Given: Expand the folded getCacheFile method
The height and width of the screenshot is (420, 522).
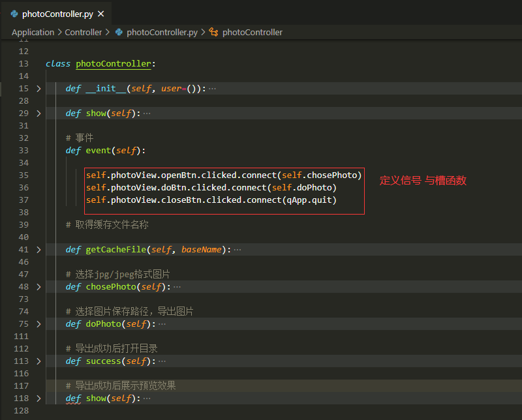Looking at the screenshot, I should [38, 250].
